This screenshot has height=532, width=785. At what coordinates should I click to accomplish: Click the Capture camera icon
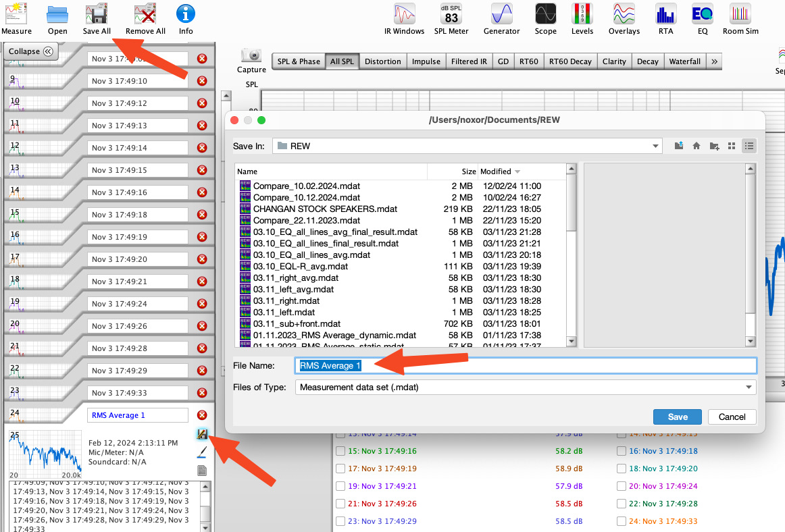click(x=251, y=55)
